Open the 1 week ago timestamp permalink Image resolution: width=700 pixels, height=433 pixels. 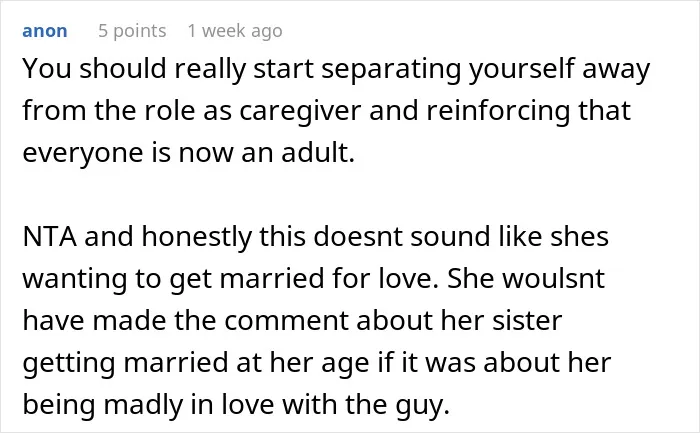(x=235, y=31)
